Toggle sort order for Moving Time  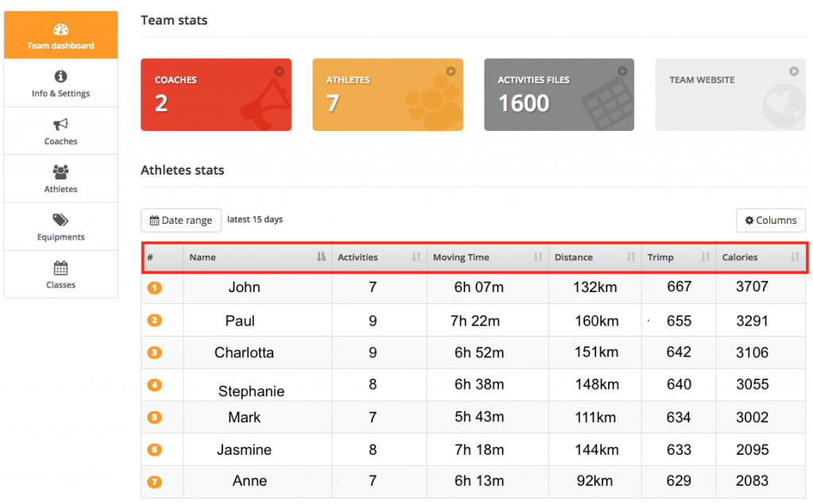538,257
